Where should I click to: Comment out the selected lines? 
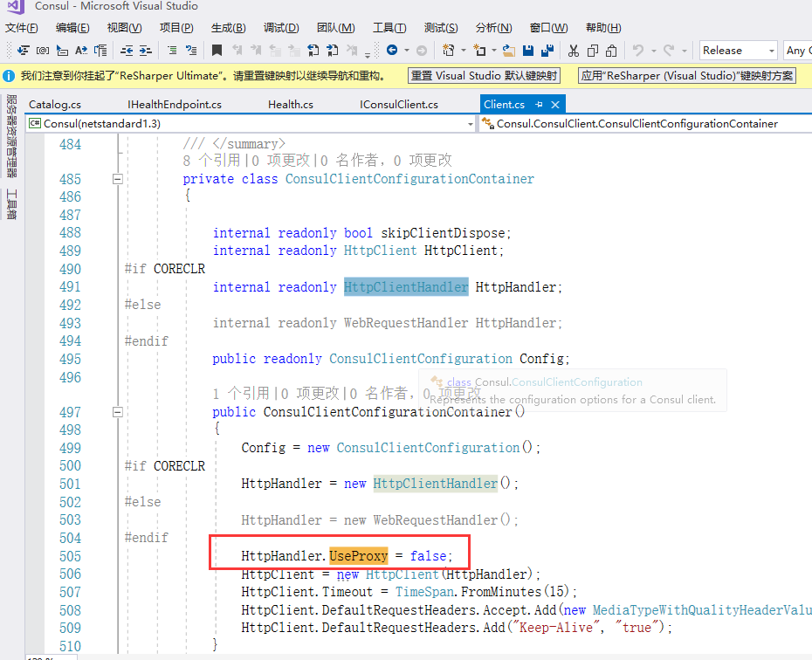pos(172,51)
